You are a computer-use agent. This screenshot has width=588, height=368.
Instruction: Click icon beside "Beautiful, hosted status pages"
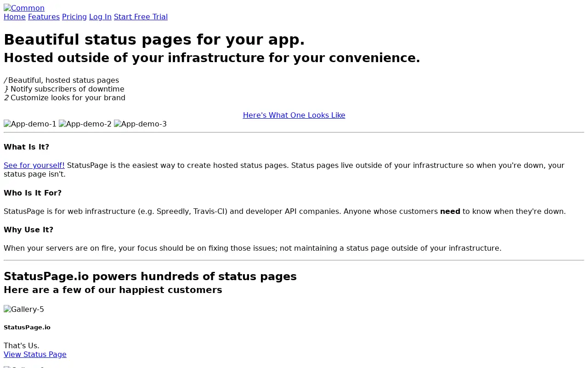[x=6, y=80]
